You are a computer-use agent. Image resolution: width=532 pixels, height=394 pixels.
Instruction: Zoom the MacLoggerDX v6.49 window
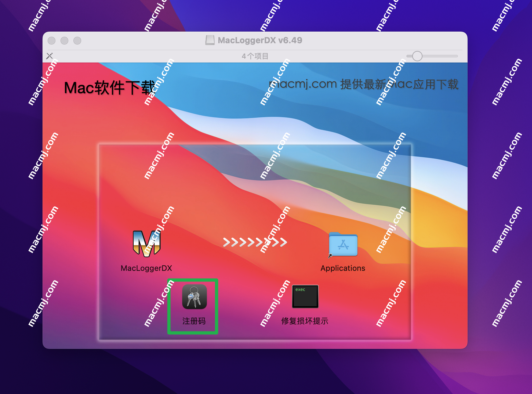point(77,41)
